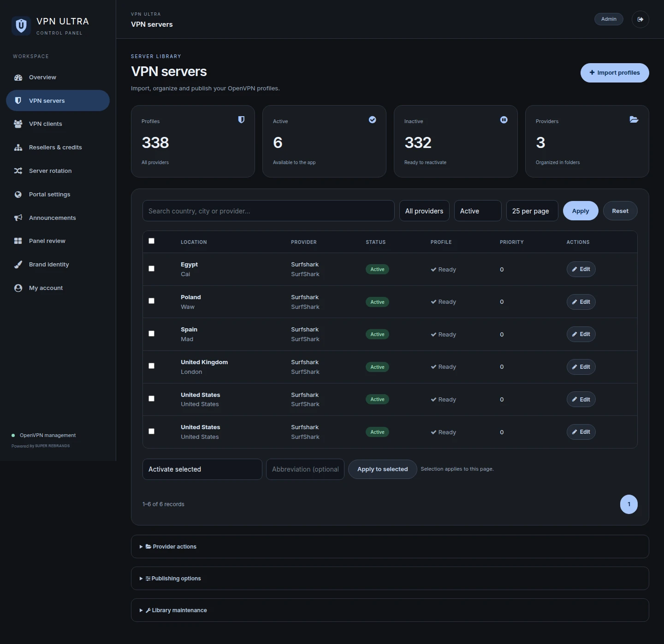The image size is (664, 644).
Task: Check the Poland row checkbox
Action: [151, 301]
